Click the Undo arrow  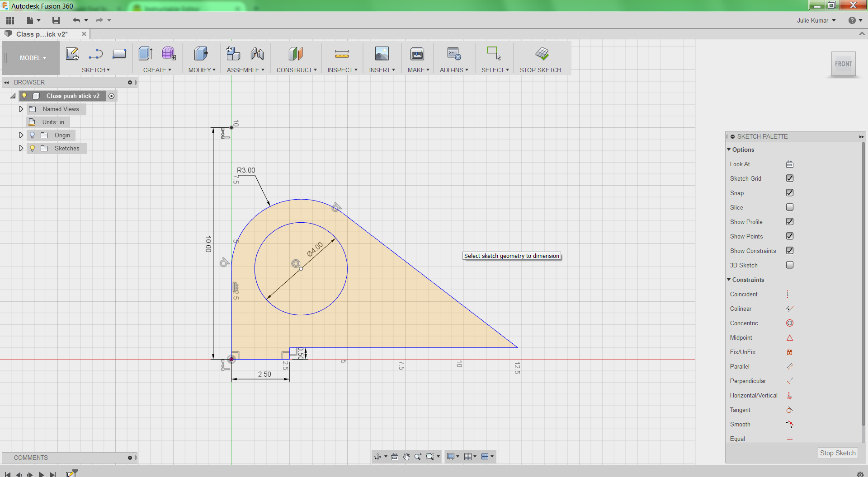pyautogui.click(x=76, y=20)
